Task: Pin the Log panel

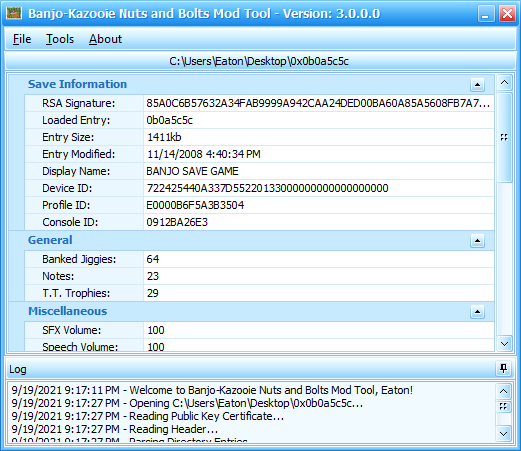Action: 503,369
